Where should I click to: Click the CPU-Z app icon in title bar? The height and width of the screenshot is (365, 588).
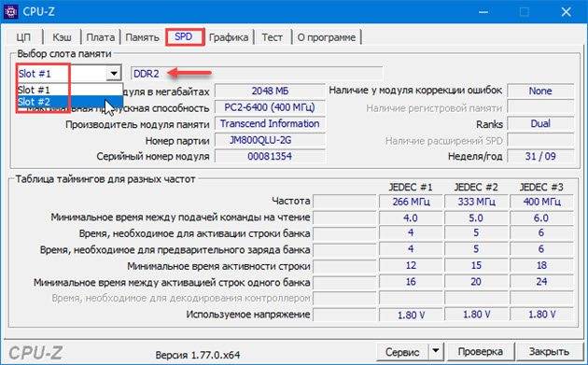click(10, 11)
